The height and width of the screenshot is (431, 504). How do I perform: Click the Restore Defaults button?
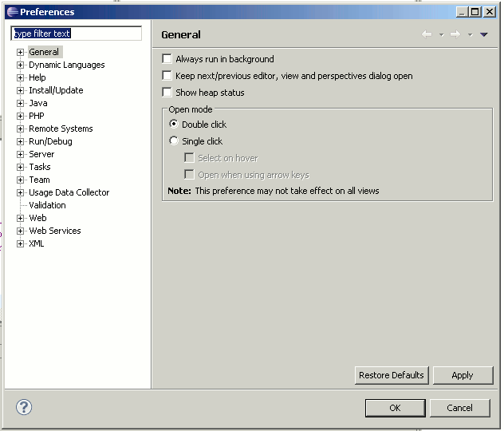click(392, 375)
